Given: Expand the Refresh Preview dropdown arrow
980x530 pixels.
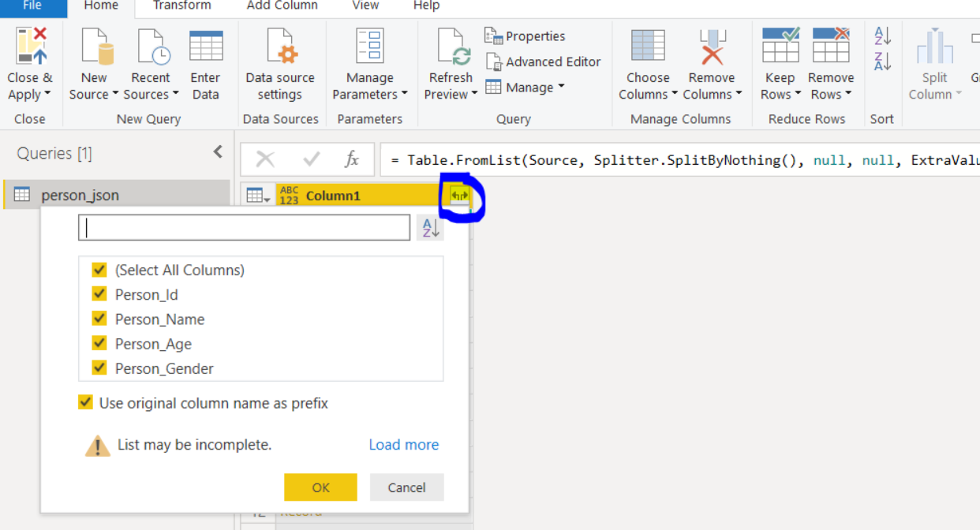Looking at the screenshot, I should point(474,95).
